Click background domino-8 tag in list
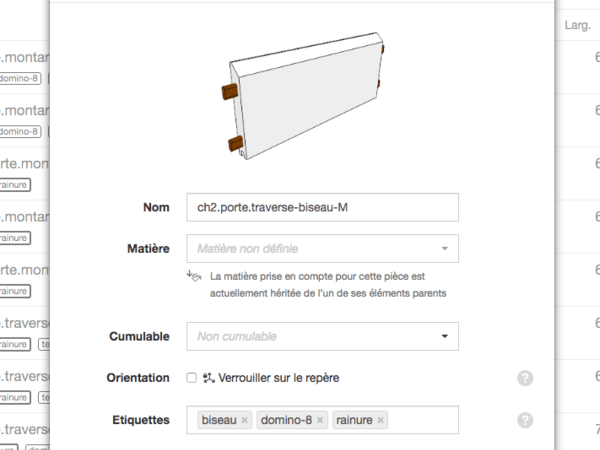This screenshot has width=600, height=450. [x=18, y=77]
